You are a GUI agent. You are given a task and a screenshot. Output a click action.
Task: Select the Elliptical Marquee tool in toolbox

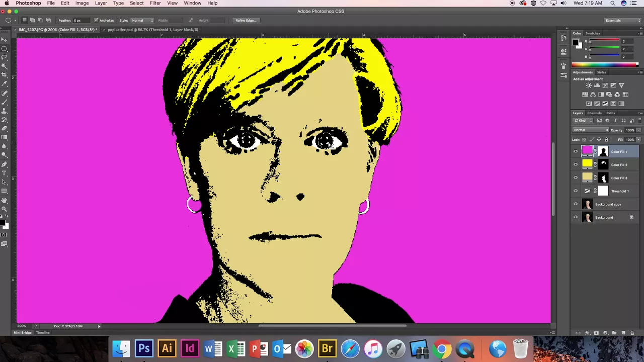coord(5,48)
